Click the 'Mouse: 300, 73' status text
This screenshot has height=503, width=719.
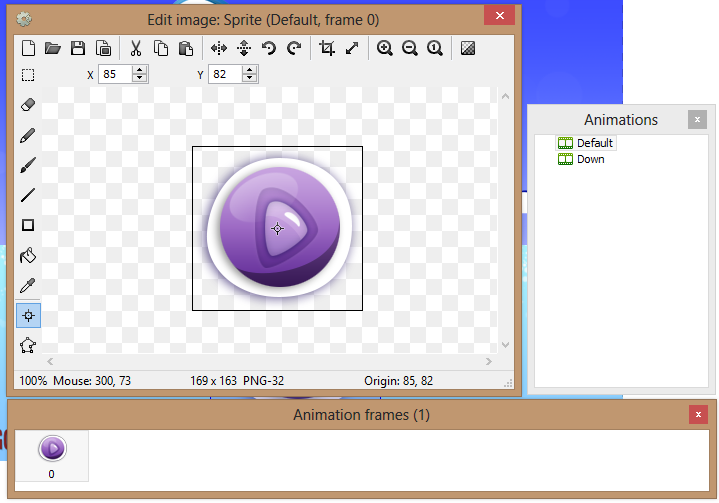pos(92,381)
